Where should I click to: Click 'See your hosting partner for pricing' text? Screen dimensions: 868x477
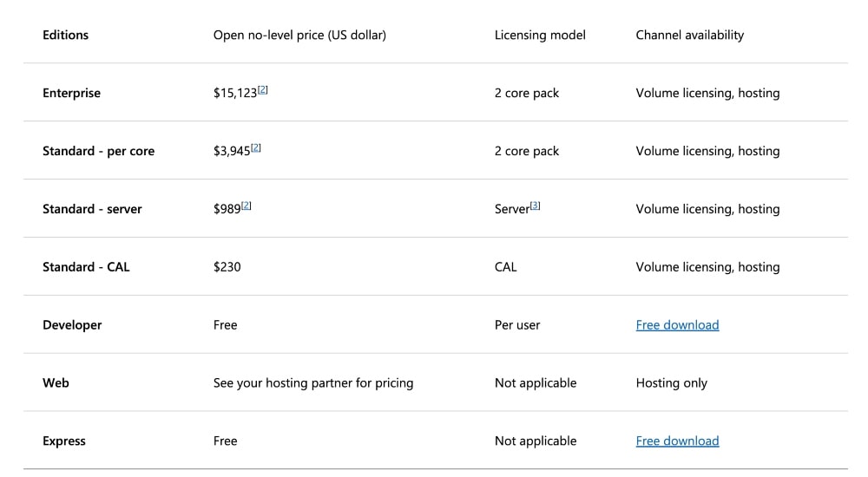coord(312,383)
